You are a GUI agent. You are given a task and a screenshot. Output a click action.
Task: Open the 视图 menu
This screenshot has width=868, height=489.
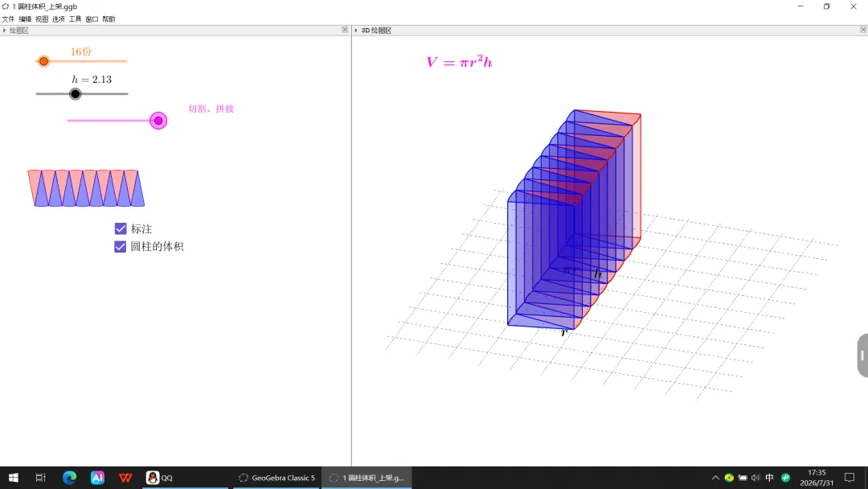[x=42, y=18]
